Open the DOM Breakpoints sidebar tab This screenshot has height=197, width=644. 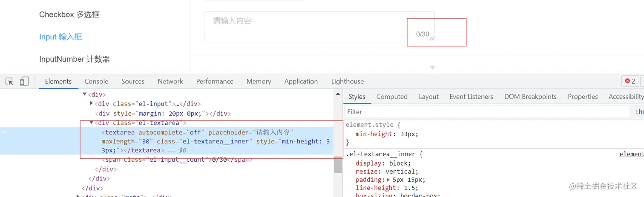point(530,97)
